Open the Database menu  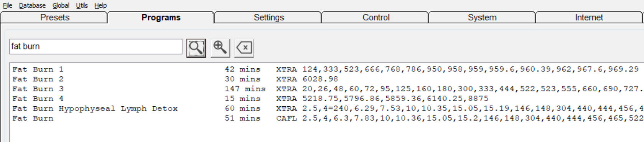pyautogui.click(x=32, y=5)
